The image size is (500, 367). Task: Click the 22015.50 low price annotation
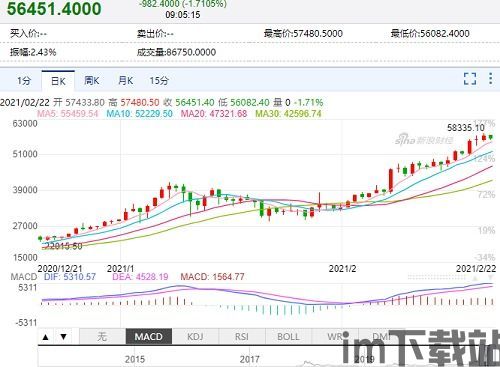tap(63, 246)
